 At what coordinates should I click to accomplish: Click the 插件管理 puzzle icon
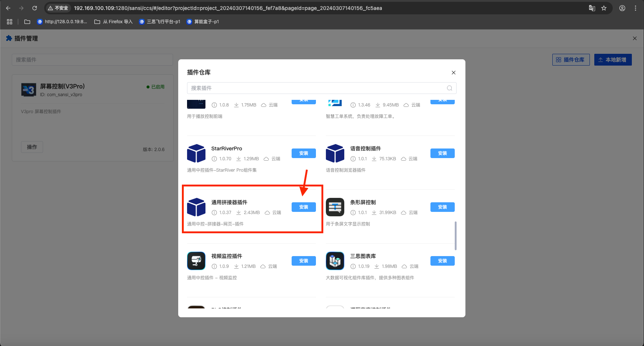point(9,38)
